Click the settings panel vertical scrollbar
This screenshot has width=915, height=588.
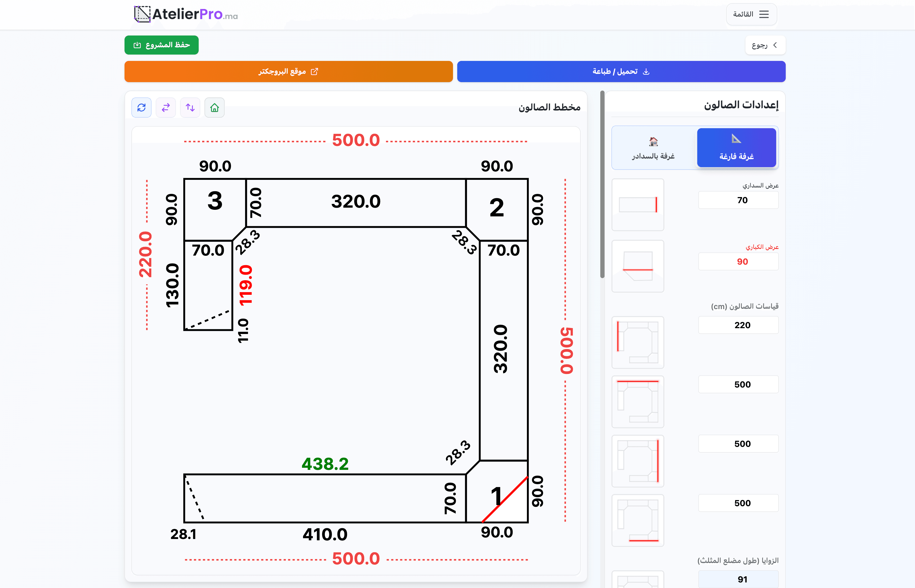(602, 185)
